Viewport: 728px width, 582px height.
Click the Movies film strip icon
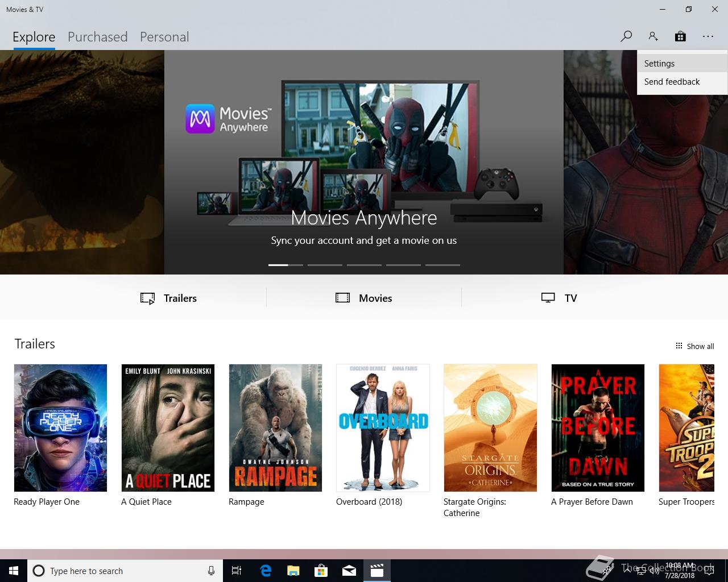click(343, 298)
